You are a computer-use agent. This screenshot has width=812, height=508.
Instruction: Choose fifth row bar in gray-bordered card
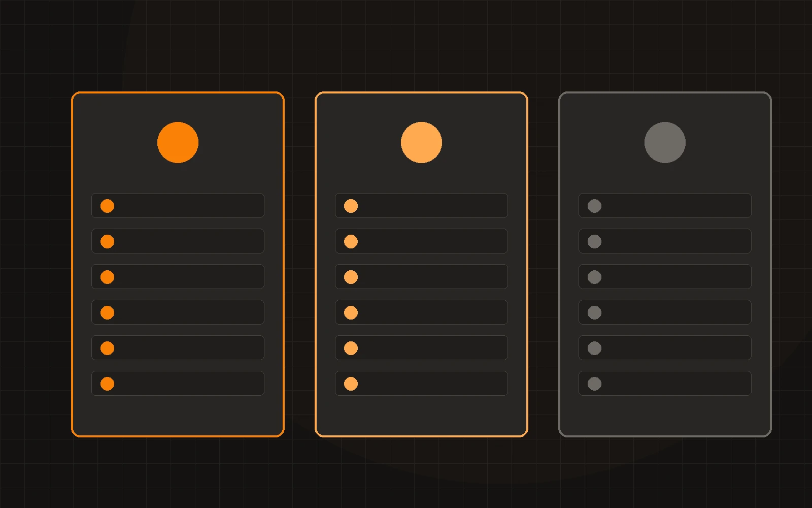pos(665,347)
